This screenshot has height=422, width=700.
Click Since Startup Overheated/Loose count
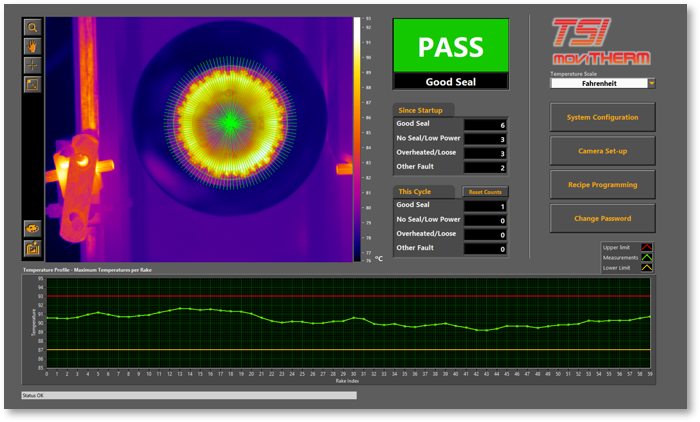click(x=485, y=154)
